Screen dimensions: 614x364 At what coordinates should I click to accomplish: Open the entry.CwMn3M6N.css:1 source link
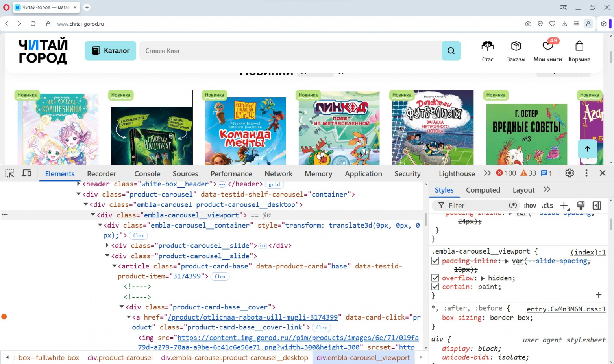tap(566, 309)
